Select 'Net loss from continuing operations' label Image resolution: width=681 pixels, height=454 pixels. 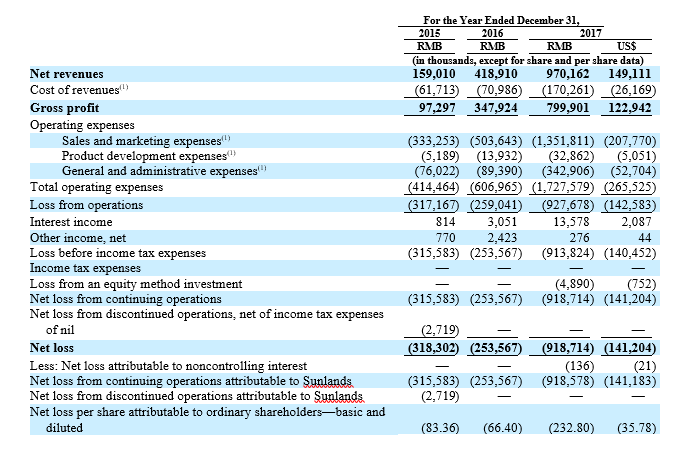126,299
